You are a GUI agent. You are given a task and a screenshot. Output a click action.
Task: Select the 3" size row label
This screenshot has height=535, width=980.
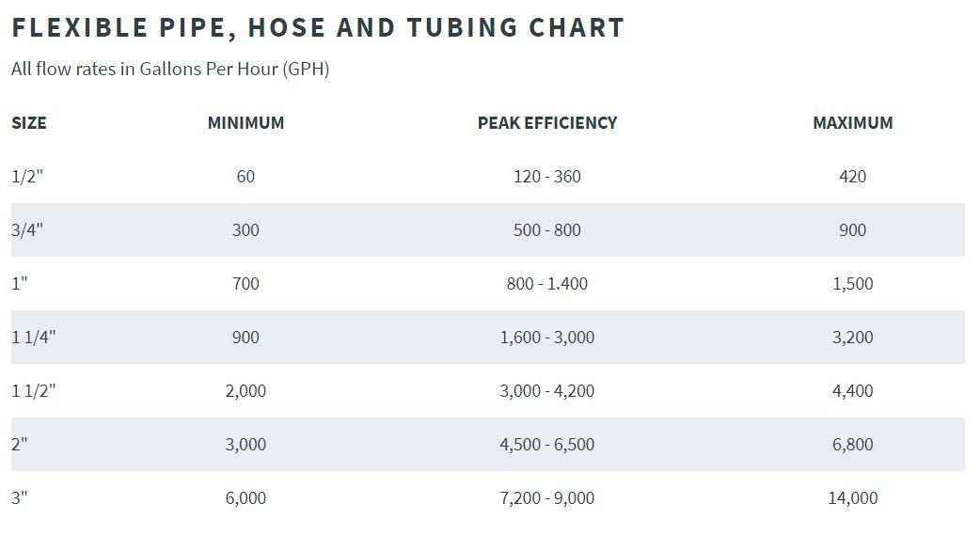pyautogui.click(x=20, y=498)
